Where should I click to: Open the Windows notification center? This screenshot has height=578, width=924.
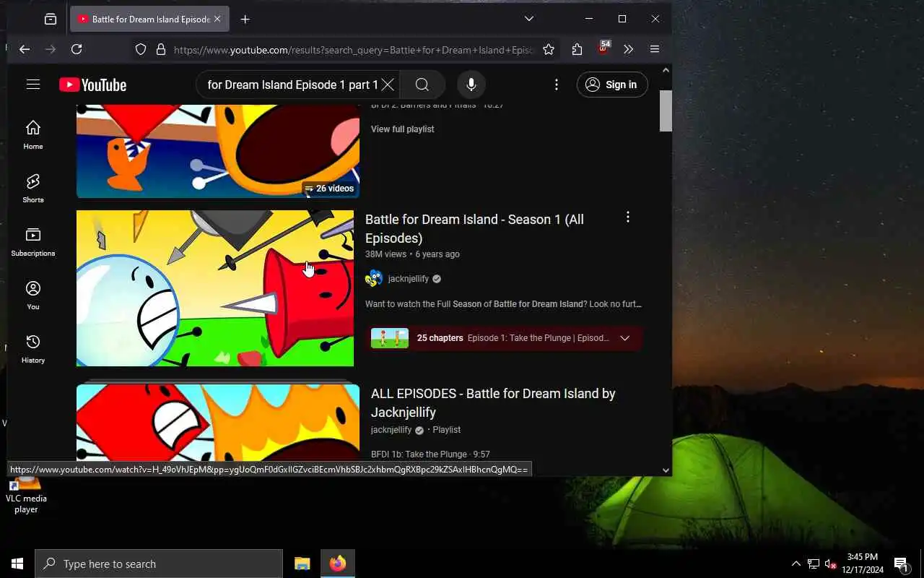point(901,564)
